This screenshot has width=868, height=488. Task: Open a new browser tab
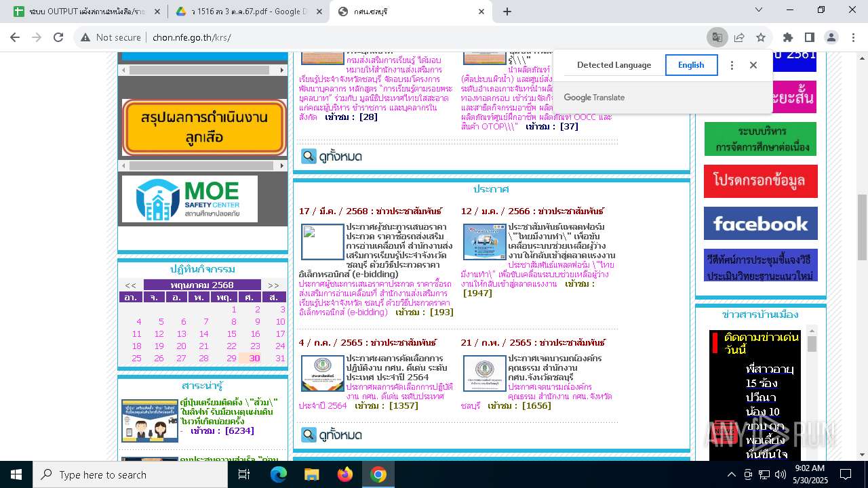point(507,11)
